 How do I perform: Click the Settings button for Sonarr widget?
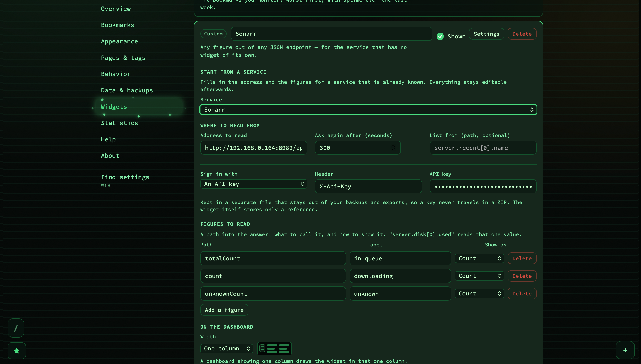[x=486, y=34]
